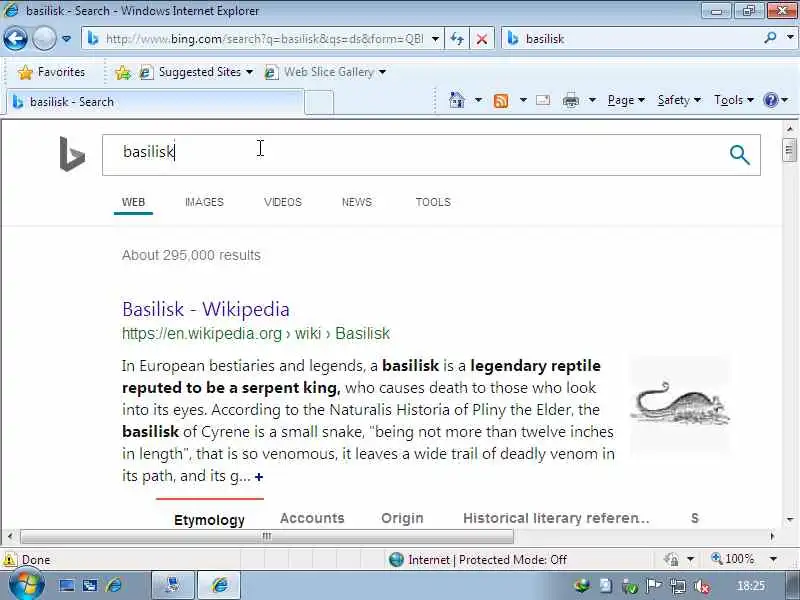The image size is (800, 600).
Task: Click the muted volume tray icon
Action: 703,586
